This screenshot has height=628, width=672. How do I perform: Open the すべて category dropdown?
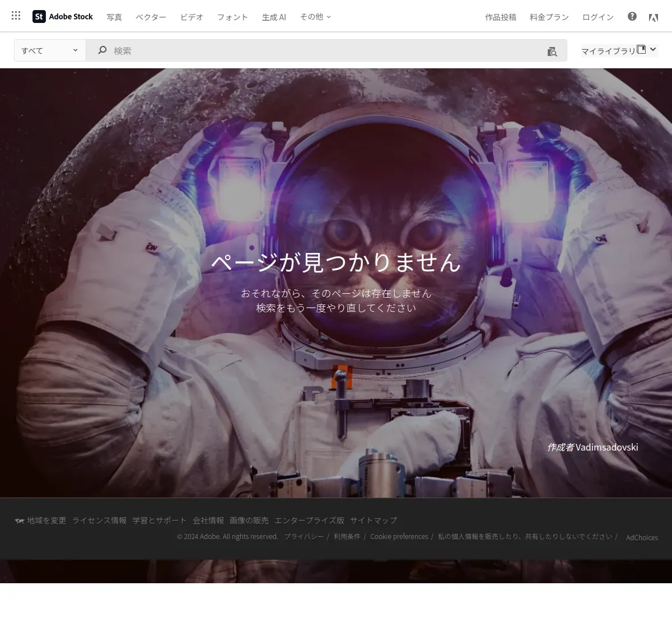pos(50,50)
